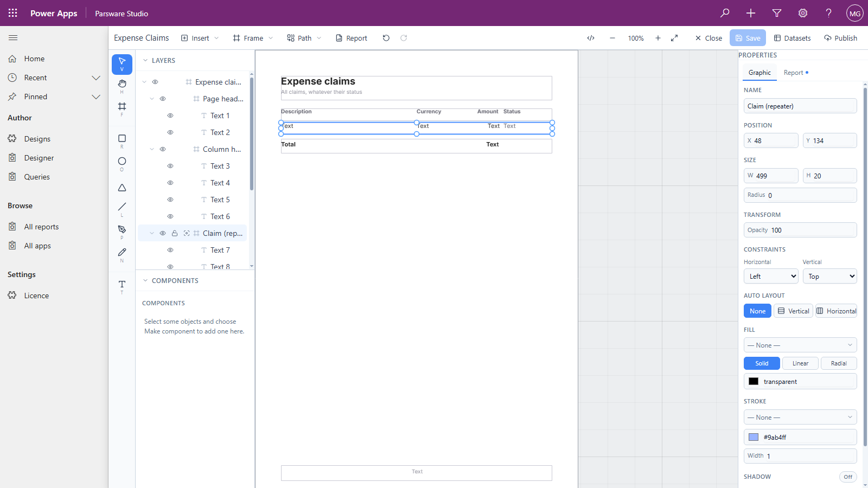Open the code view icon
The image size is (868, 488).
[591, 38]
